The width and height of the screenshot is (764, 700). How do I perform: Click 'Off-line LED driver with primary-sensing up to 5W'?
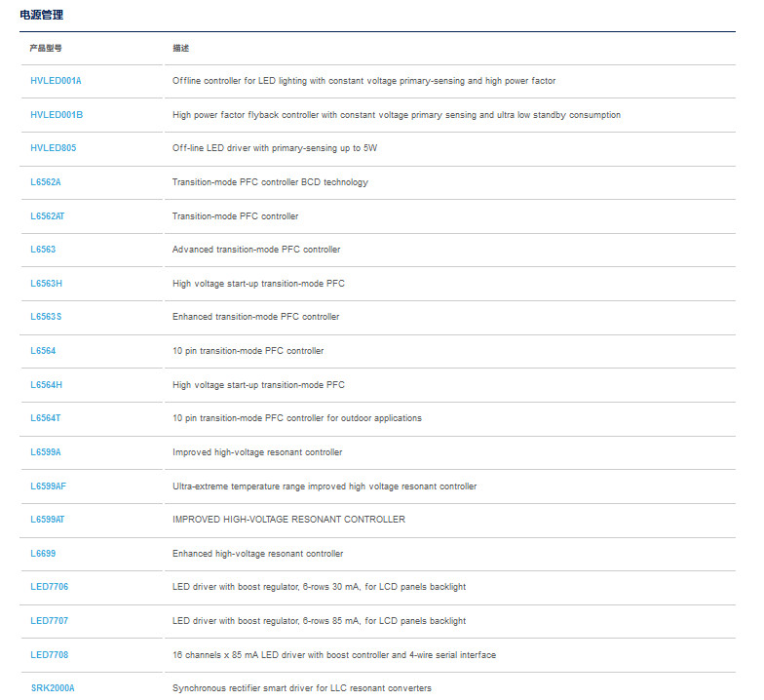tap(275, 148)
